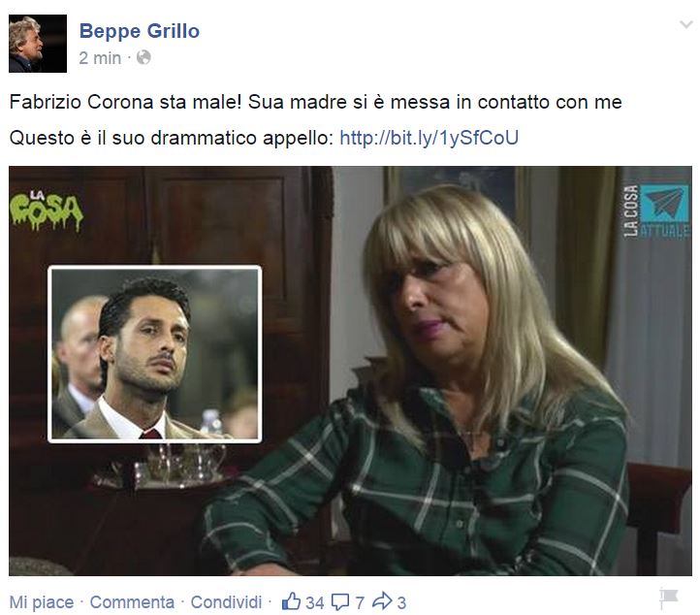This screenshot has height=615, width=700.
Task: View the 34 people who liked this
Action: (315, 603)
